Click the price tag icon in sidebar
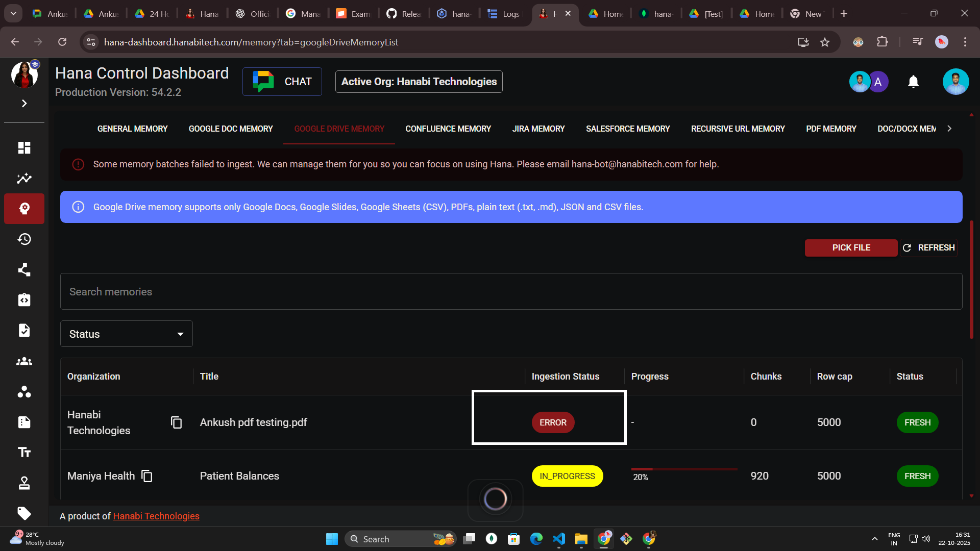980x551 pixels. pos(24,513)
